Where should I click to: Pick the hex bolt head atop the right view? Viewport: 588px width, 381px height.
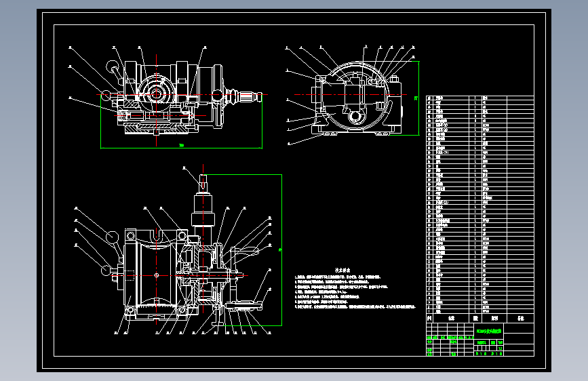click(393, 79)
